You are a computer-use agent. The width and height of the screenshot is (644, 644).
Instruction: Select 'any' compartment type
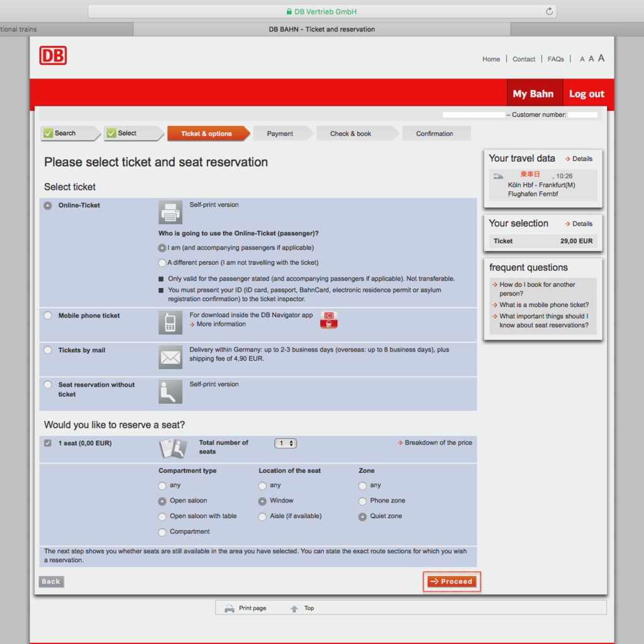point(162,486)
